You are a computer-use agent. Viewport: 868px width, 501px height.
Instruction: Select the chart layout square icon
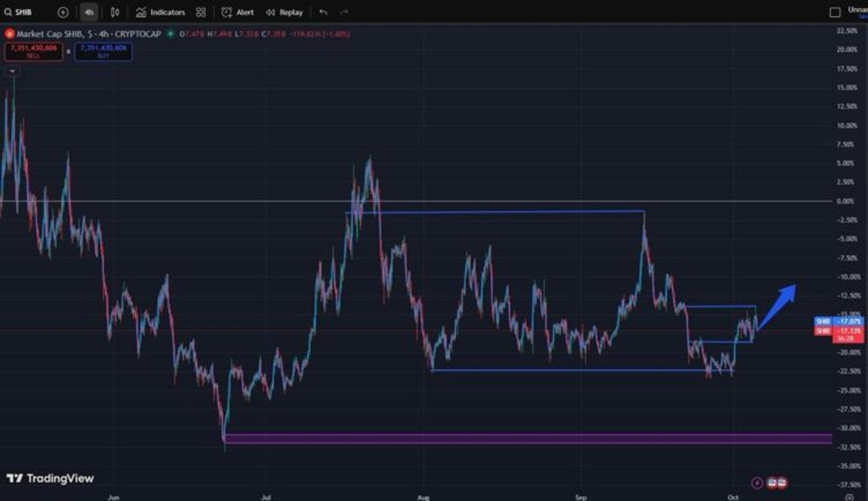coord(835,12)
